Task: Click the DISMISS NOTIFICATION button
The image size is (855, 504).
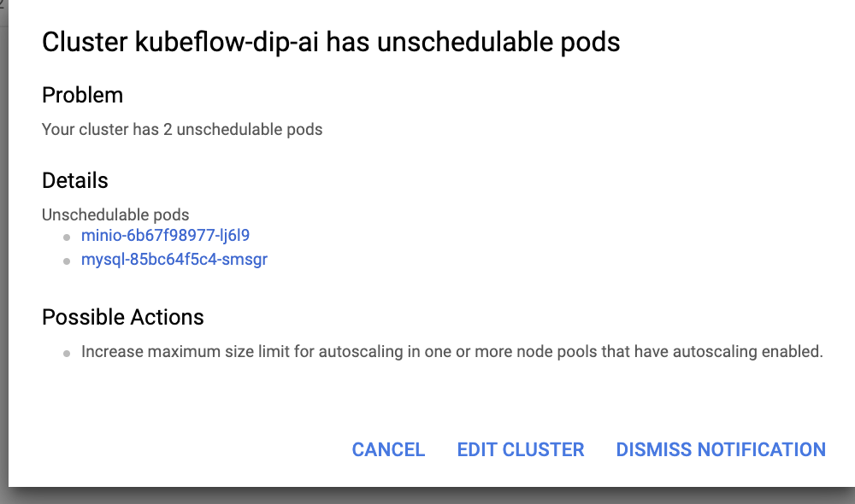Action: click(x=720, y=449)
